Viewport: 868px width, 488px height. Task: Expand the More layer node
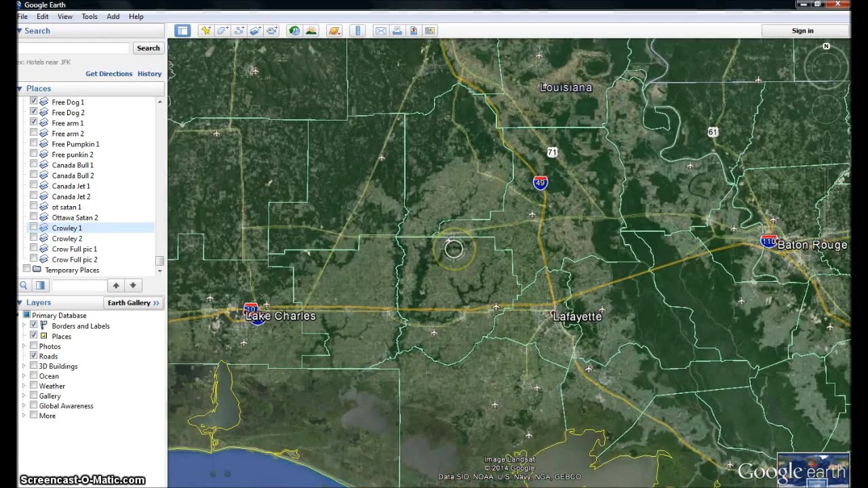[x=25, y=415]
